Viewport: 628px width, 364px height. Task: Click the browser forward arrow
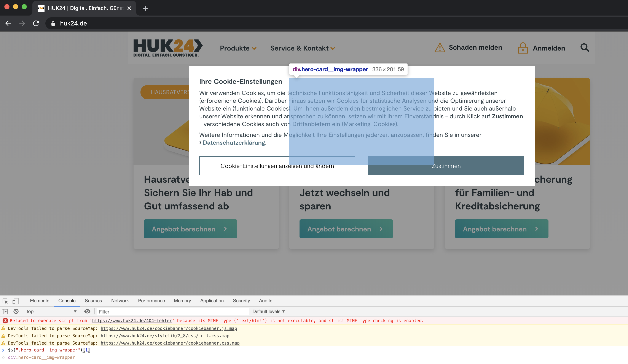[22, 23]
